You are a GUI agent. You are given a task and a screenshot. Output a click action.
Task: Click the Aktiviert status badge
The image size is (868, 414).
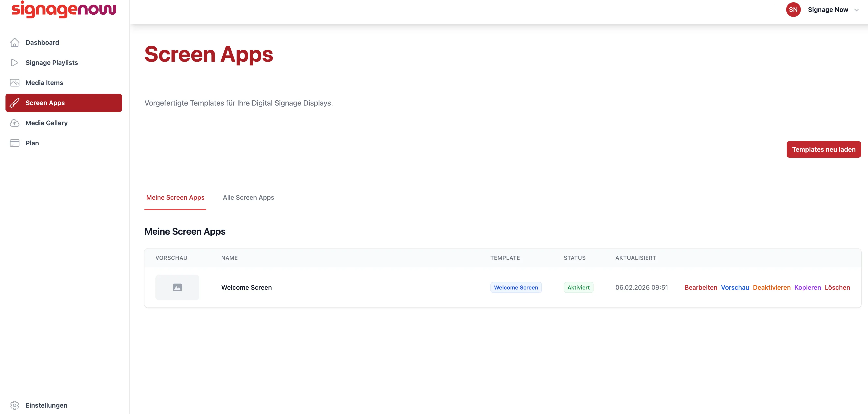click(x=578, y=288)
